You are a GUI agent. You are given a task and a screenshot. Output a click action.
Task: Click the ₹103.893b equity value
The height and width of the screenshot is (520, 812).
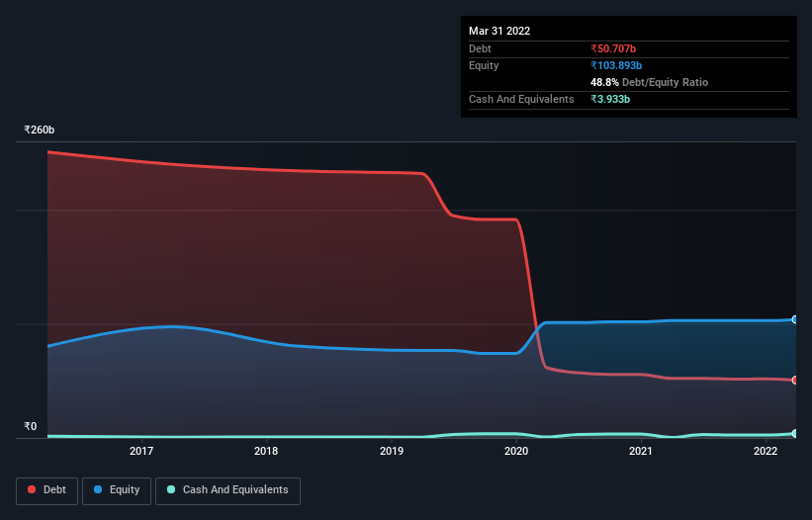(616, 65)
